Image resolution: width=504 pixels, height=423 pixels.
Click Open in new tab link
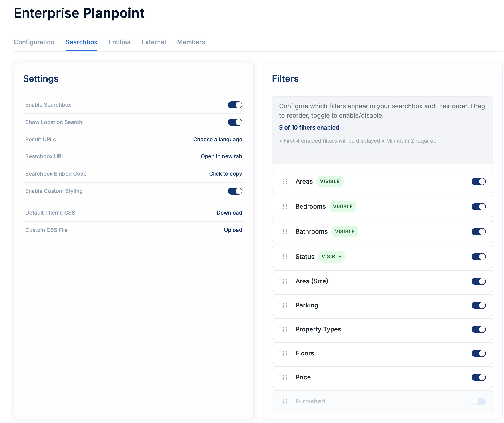click(x=221, y=156)
